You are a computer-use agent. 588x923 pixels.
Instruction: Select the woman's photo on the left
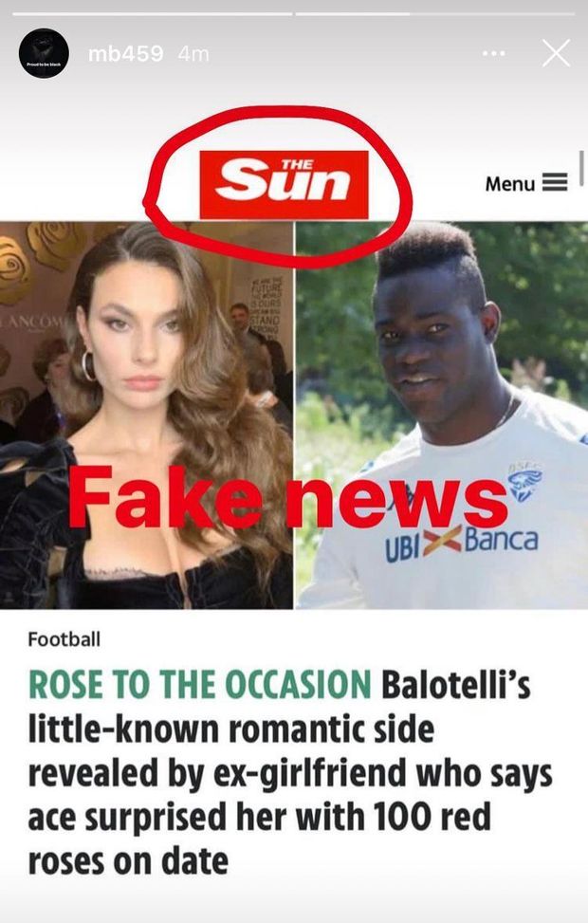pos(146,415)
